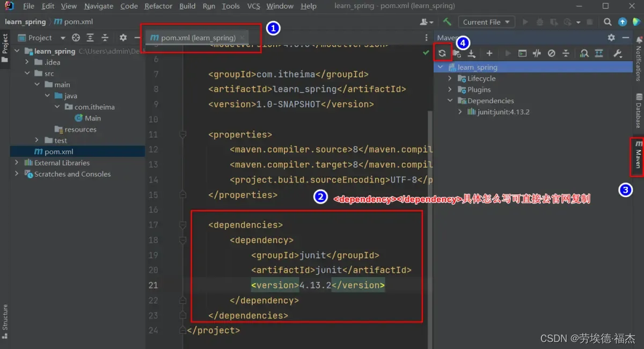Open the Project panel gear options

123,38
